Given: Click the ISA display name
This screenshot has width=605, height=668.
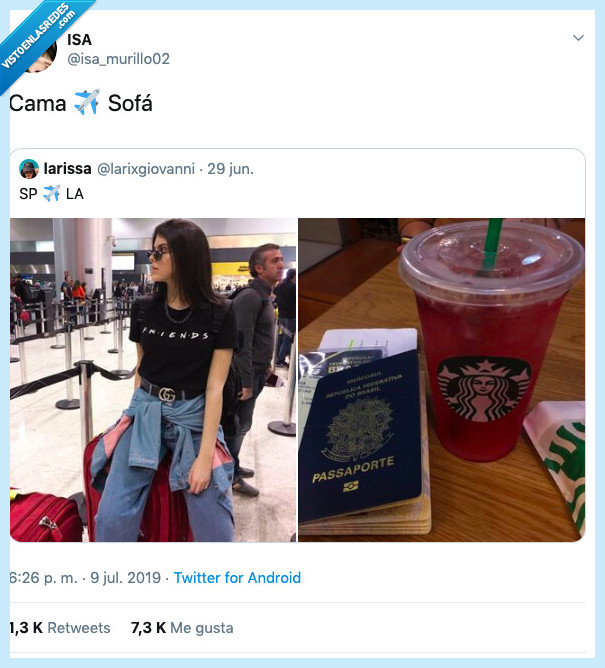Looking at the screenshot, I should point(79,40).
